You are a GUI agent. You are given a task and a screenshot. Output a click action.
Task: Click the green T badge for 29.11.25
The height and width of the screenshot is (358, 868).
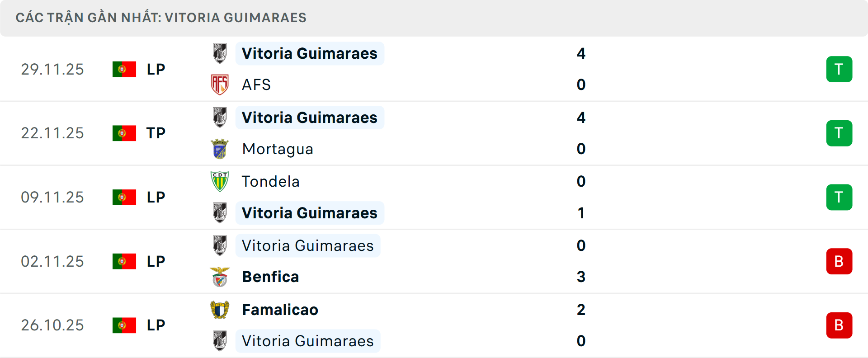(839, 69)
